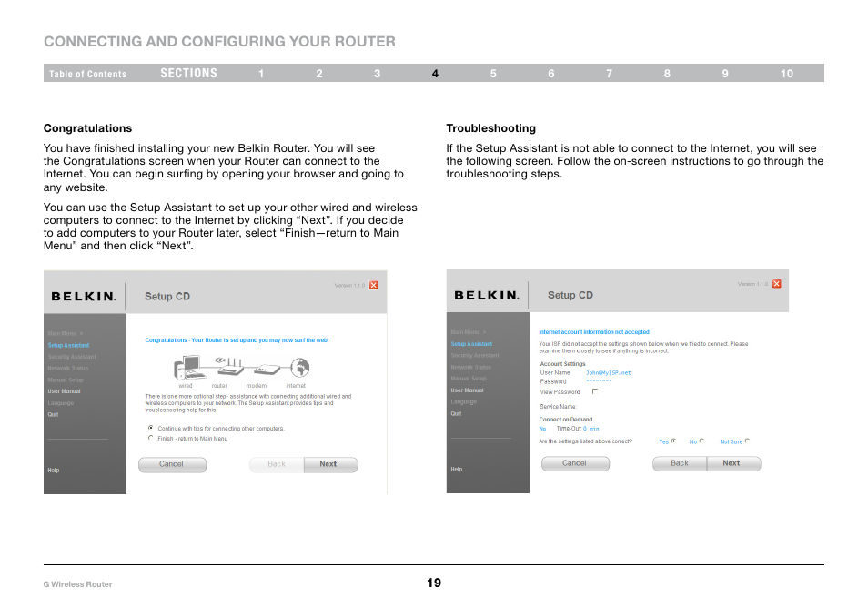868x608 pixels.
Task: Go to section 4
Action: tap(435, 74)
